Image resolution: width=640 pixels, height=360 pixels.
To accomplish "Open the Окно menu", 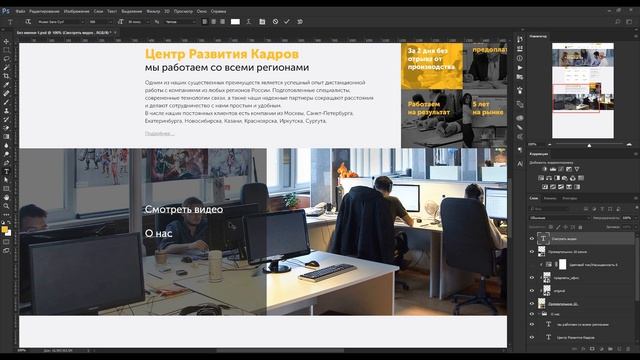I will (x=202, y=11).
